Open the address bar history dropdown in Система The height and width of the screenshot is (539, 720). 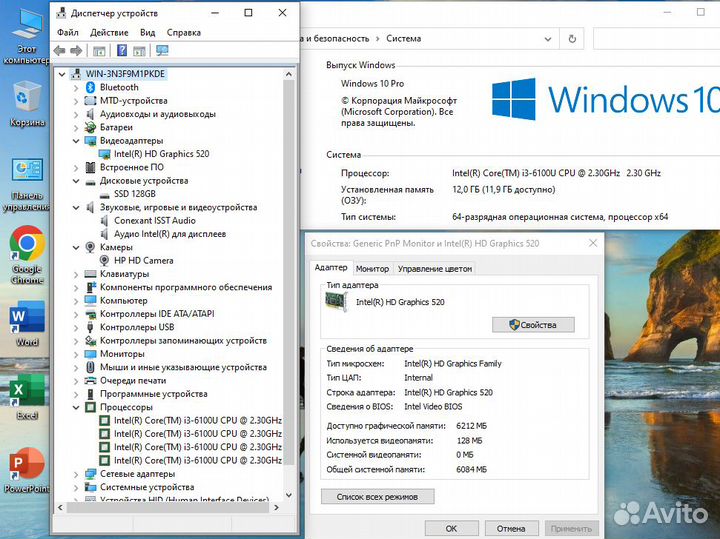pyautogui.click(x=548, y=39)
